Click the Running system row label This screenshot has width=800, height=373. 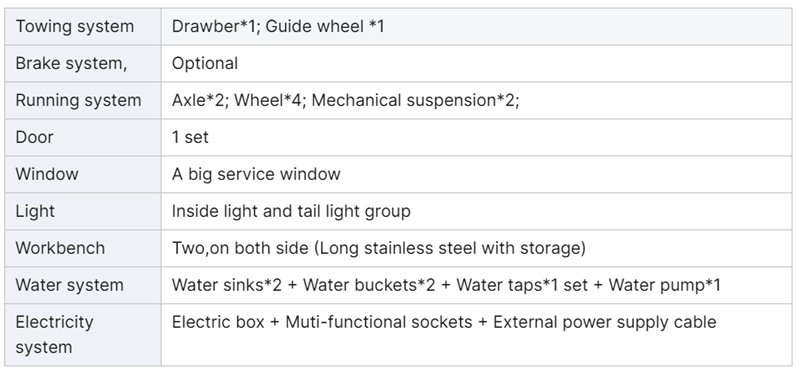78,101
